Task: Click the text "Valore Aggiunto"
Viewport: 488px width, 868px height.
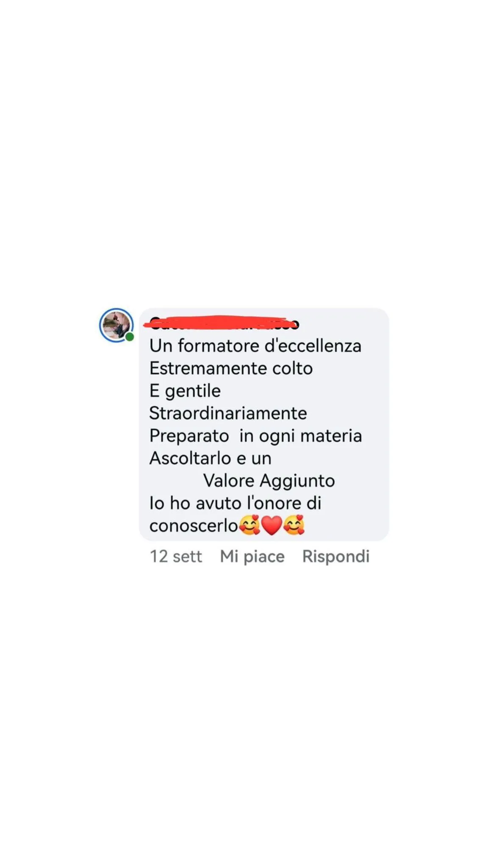Action: coord(269,481)
